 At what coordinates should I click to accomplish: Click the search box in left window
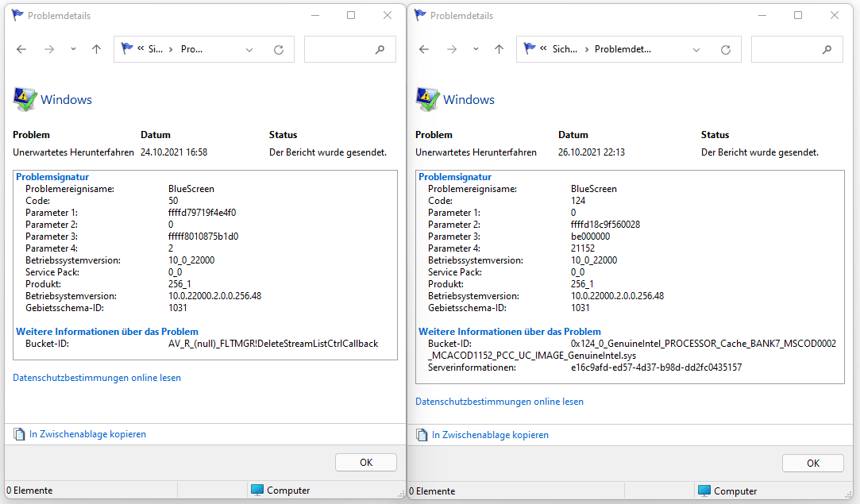point(350,49)
